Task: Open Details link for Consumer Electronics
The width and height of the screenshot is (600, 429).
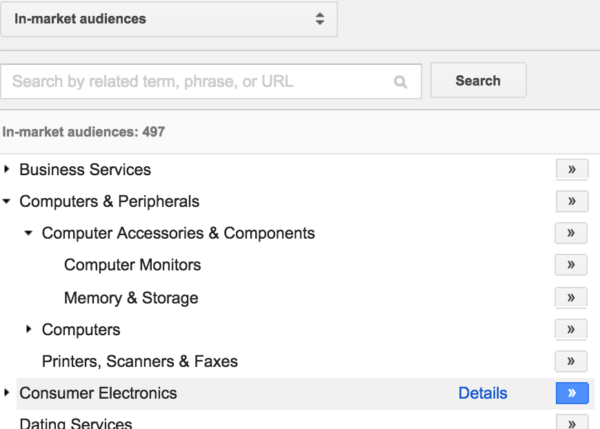Action: point(483,393)
